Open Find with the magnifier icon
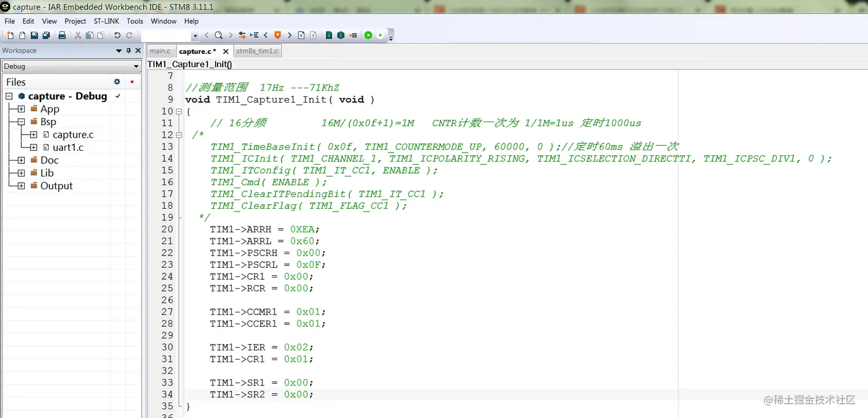Viewport: 868px width, 418px height. [219, 36]
